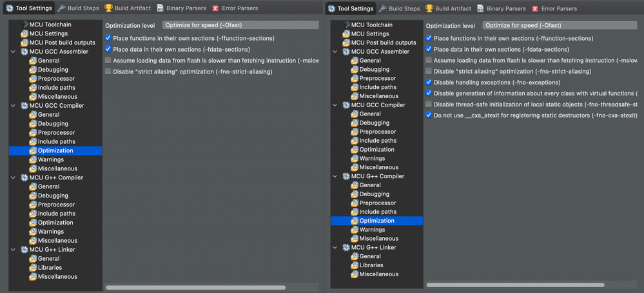644x293 pixels.
Task: Click Tool Settings gear icon, right window
Action: click(331, 8)
